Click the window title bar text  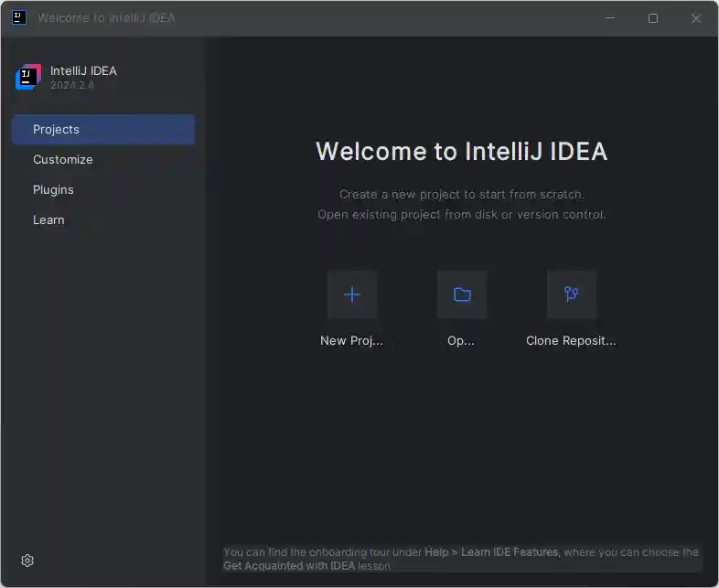106,18
